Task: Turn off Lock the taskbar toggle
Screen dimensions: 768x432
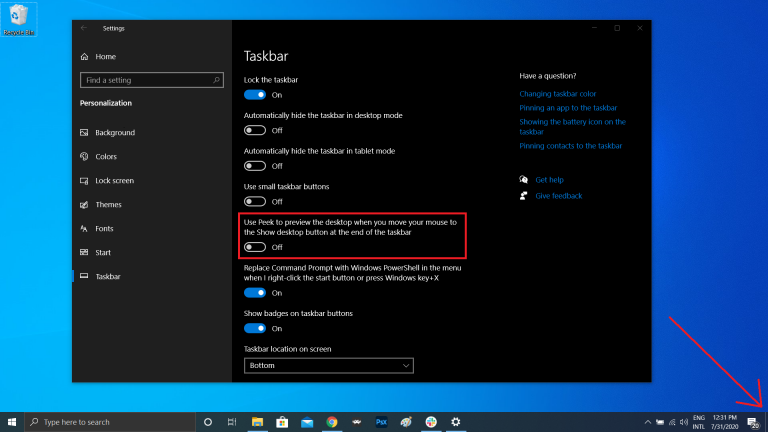Action: 255,94
